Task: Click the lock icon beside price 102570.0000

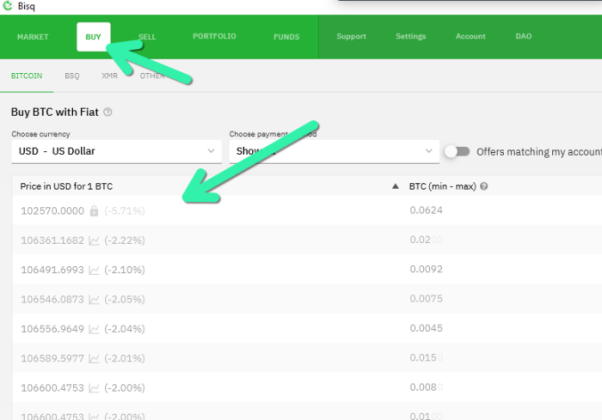Action: [93, 211]
